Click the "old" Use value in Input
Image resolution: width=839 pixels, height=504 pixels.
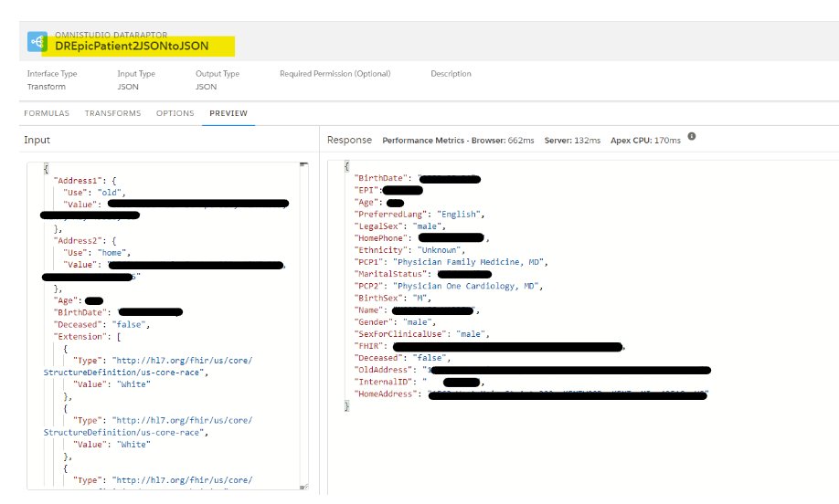click(x=109, y=193)
